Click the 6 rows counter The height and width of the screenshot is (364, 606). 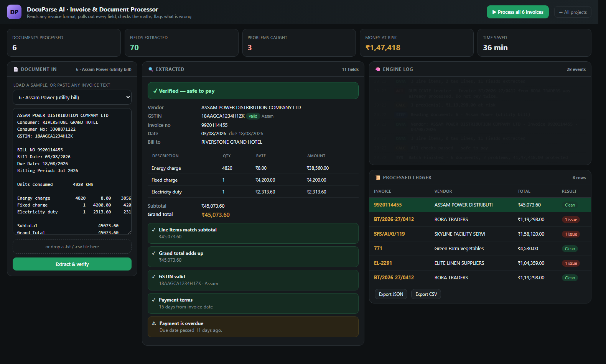click(x=579, y=178)
